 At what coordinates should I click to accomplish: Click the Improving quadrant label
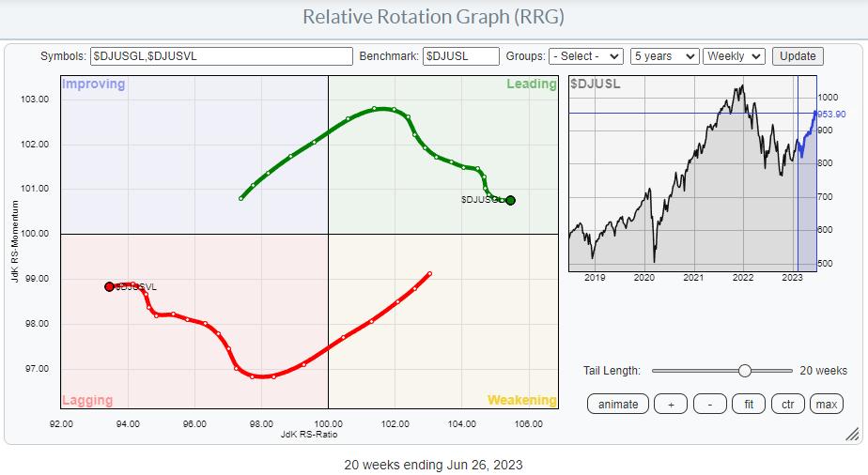click(93, 84)
